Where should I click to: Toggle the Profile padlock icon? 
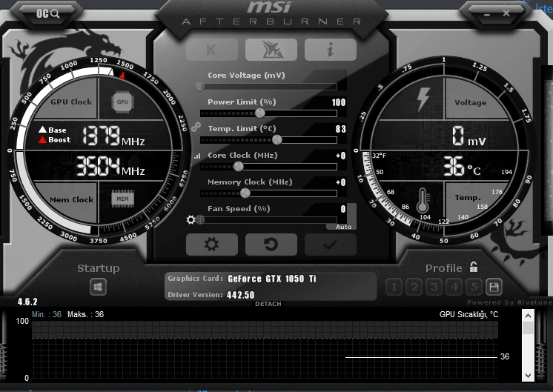474,268
